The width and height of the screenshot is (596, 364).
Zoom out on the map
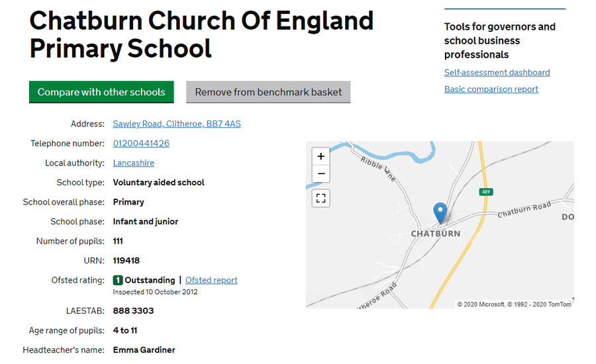pos(321,173)
